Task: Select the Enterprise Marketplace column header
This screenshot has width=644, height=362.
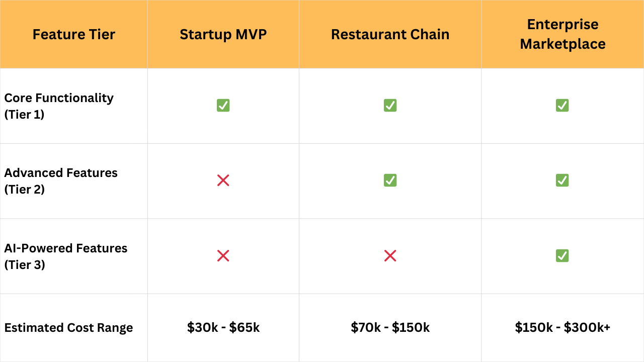Action: 562,34
